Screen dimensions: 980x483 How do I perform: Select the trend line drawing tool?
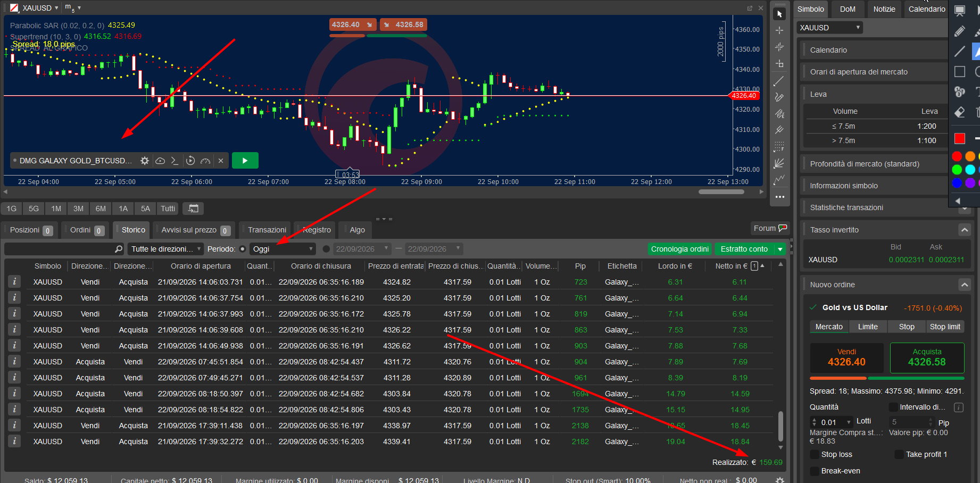point(779,81)
